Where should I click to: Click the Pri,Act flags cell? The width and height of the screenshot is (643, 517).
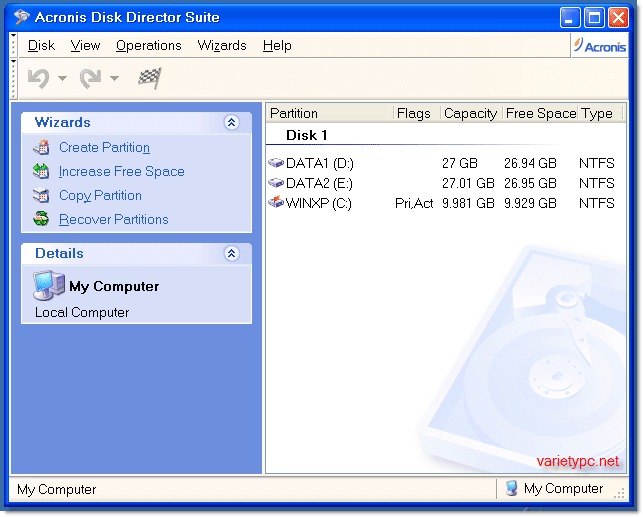(414, 203)
